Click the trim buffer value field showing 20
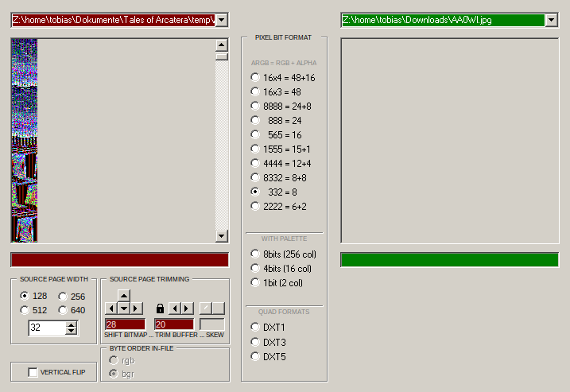 [174, 324]
